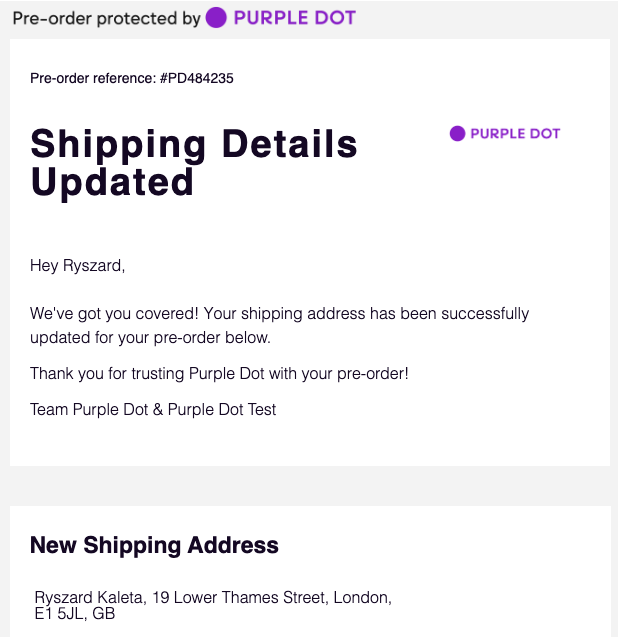Click the "Pre-order protected by" banner text
The width and height of the screenshot is (618, 637).
[106, 18]
